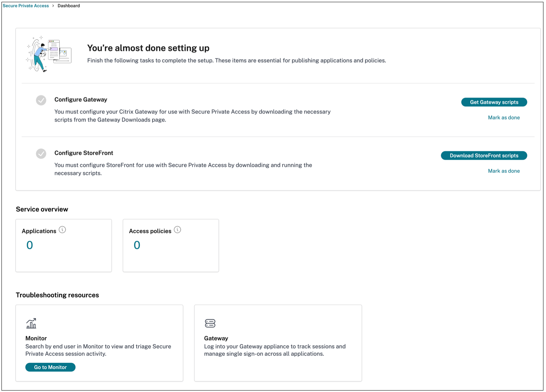Click the Applications count number

30,245
